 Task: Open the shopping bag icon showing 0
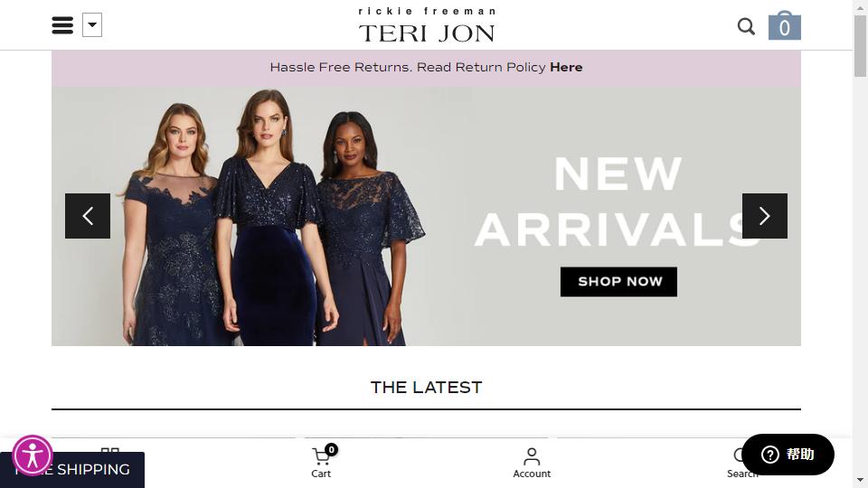[x=785, y=25]
